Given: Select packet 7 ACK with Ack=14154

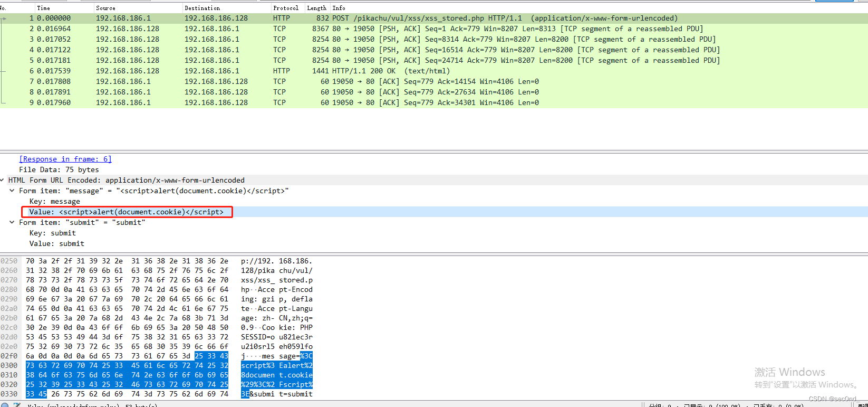Looking at the screenshot, I should (x=434, y=81).
